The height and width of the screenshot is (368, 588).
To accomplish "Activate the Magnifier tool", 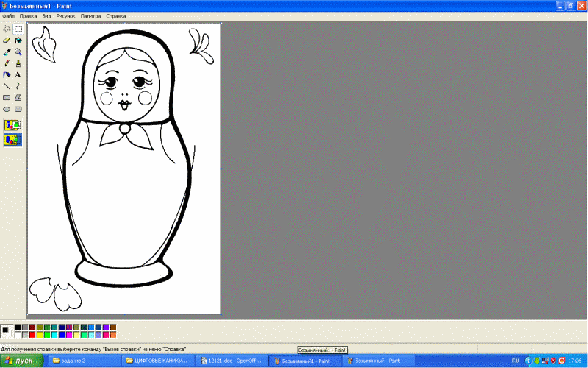I will pyautogui.click(x=18, y=52).
